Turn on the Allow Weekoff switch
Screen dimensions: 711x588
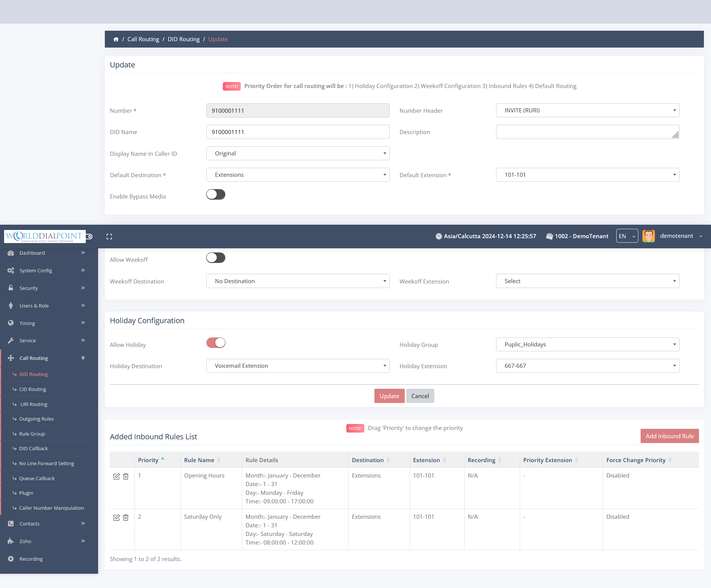tap(216, 258)
